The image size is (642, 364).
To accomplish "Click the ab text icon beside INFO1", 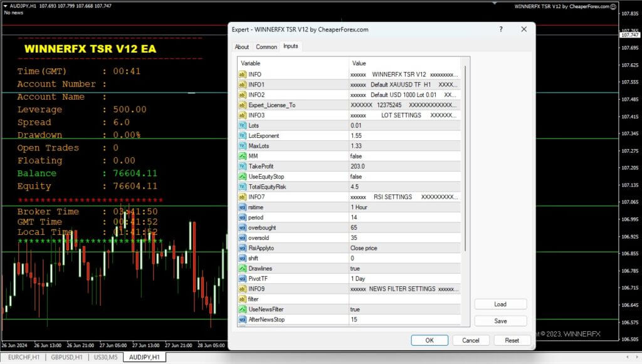I will [242, 84].
